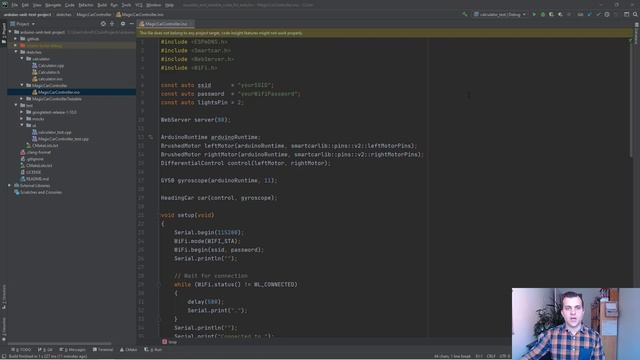The width and height of the screenshot is (640, 360).
Task: Open the Tools menu
Action: [127, 5]
